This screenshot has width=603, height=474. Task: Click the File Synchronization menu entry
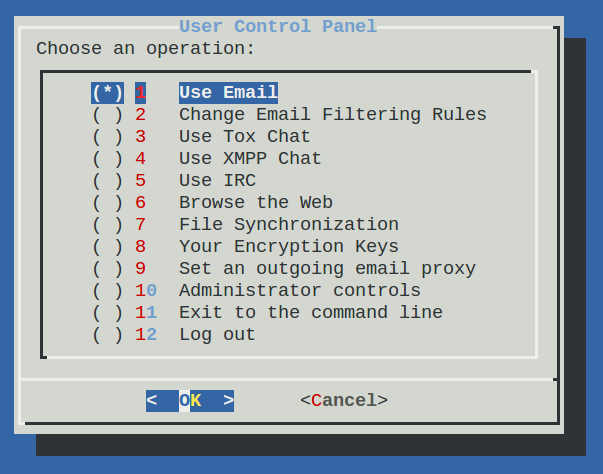click(x=289, y=225)
